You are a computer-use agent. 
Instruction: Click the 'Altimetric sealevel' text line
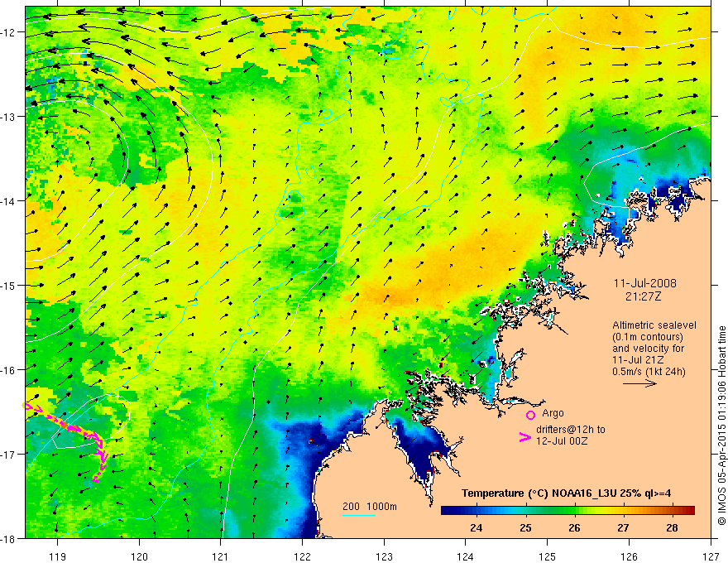pos(654,325)
